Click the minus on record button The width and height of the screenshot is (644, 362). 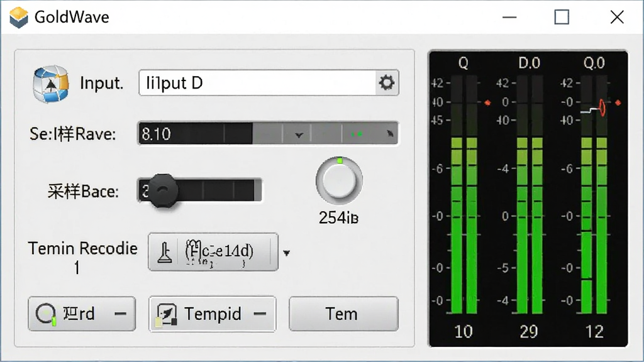[x=120, y=314]
